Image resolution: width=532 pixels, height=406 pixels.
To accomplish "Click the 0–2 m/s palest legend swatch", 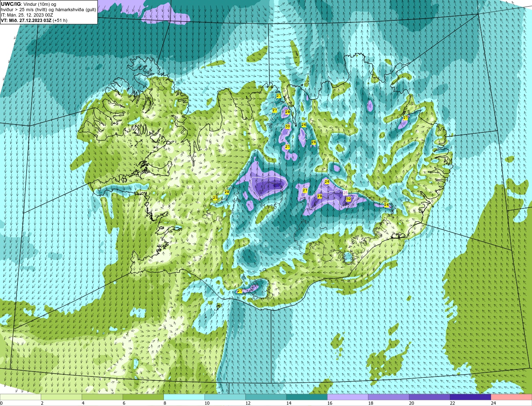I will [21, 397].
